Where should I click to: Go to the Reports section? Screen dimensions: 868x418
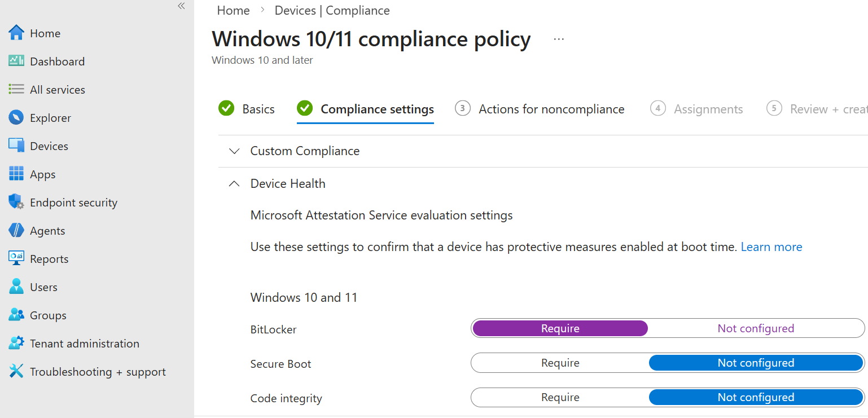(x=49, y=258)
